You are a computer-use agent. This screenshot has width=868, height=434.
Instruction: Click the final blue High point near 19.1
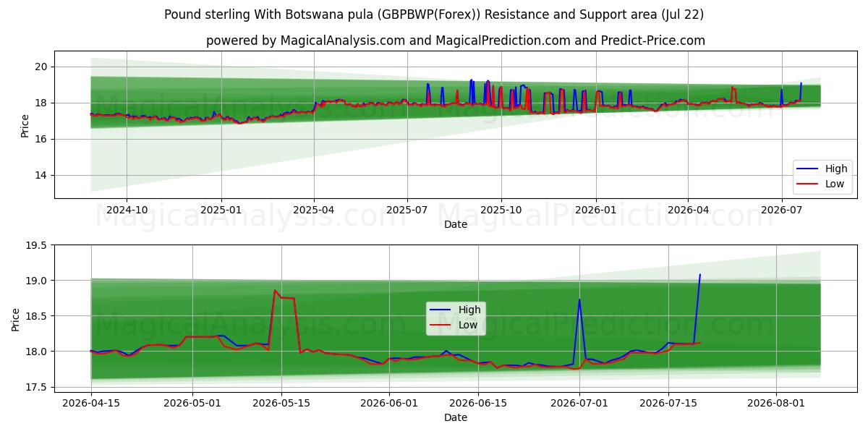coord(699,274)
